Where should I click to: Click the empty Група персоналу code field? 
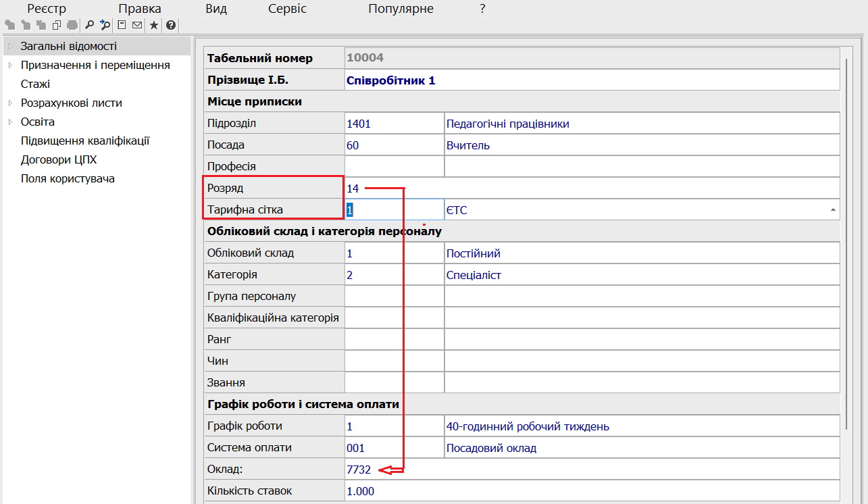pos(394,297)
